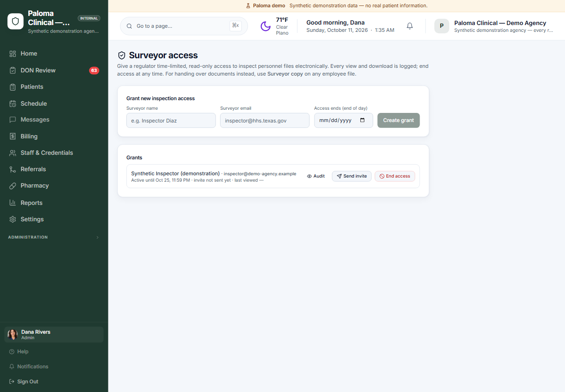
Task: Click the Billing receipt icon
Action: pos(13,137)
